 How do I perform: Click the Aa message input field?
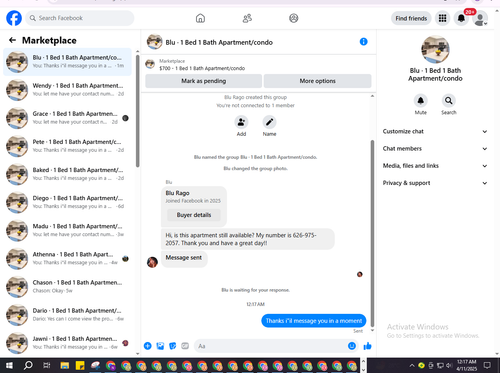click(x=275, y=346)
